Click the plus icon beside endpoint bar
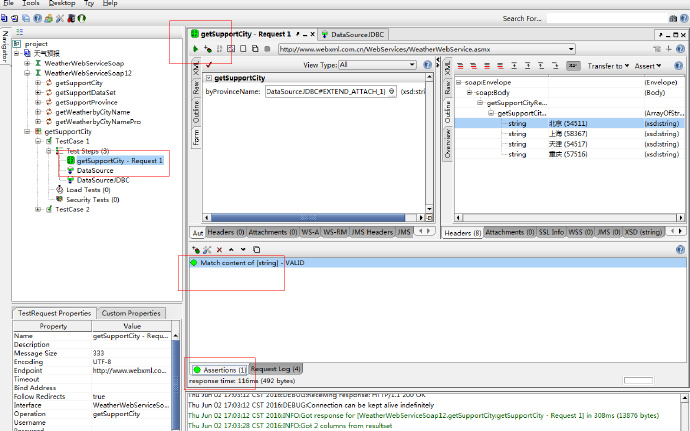The width and height of the screenshot is (690, 431). tap(668, 49)
